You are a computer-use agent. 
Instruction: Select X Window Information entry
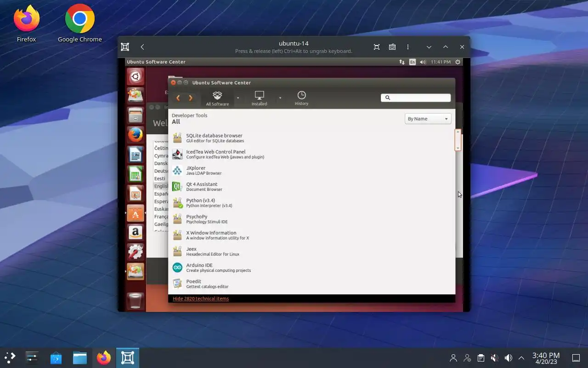(x=311, y=235)
